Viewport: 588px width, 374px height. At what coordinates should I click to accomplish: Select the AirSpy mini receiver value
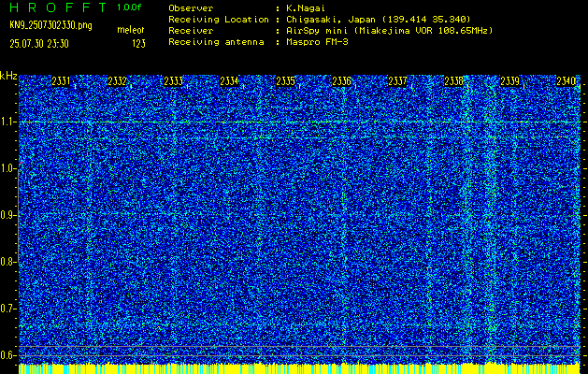click(390, 31)
